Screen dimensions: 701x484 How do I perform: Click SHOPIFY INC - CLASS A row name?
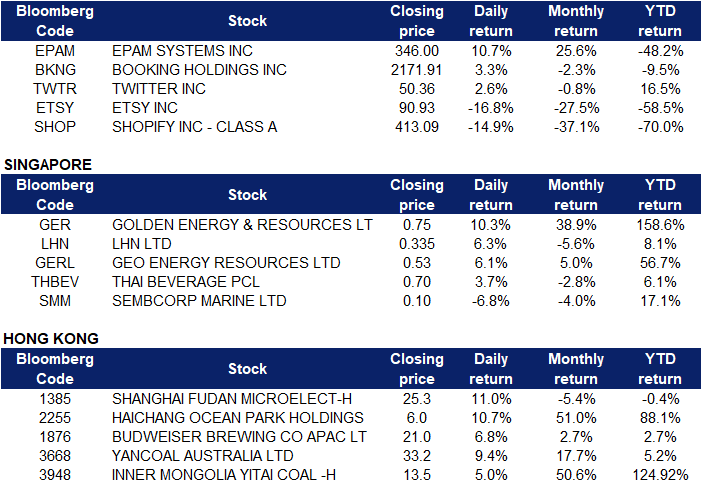194,127
